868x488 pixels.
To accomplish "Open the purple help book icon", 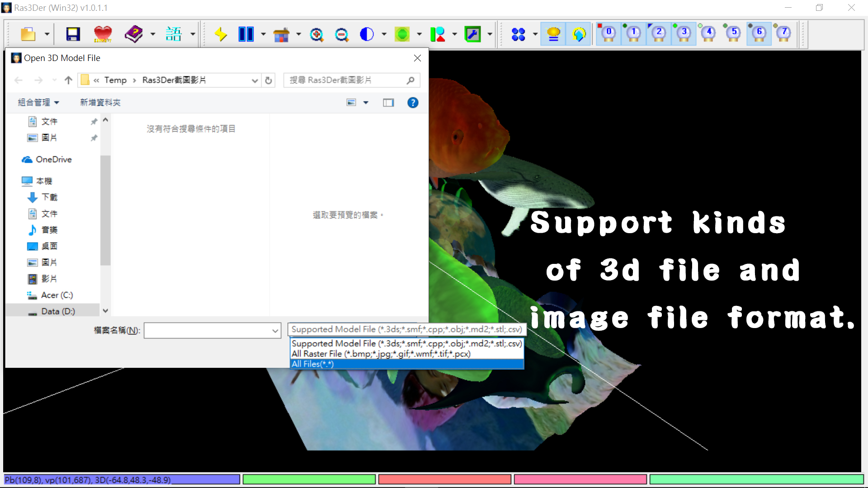I will (133, 34).
